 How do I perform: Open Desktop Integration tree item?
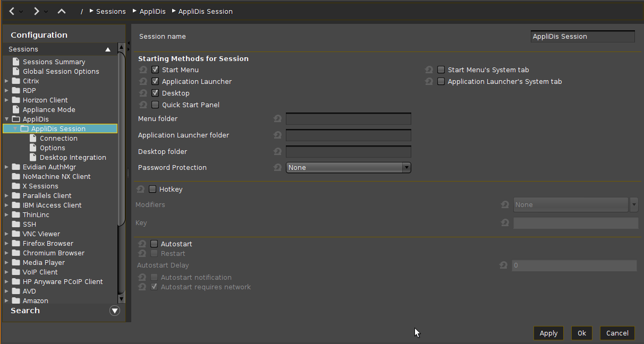[x=73, y=158]
